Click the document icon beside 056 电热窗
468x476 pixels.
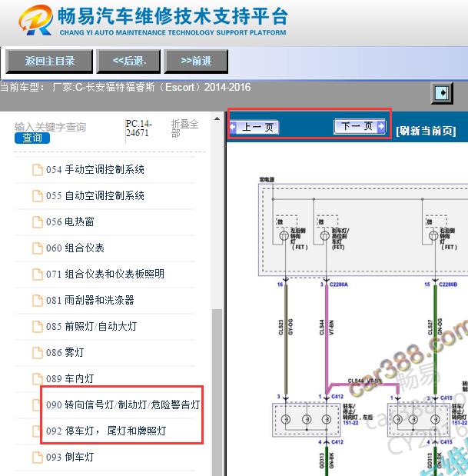[38, 222]
